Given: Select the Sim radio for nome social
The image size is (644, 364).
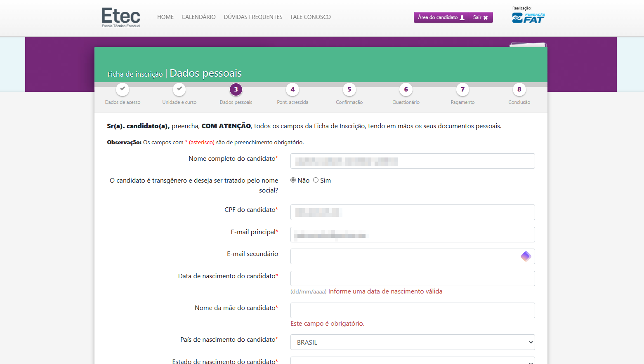Looking at the screenshot, I should 316,180.
